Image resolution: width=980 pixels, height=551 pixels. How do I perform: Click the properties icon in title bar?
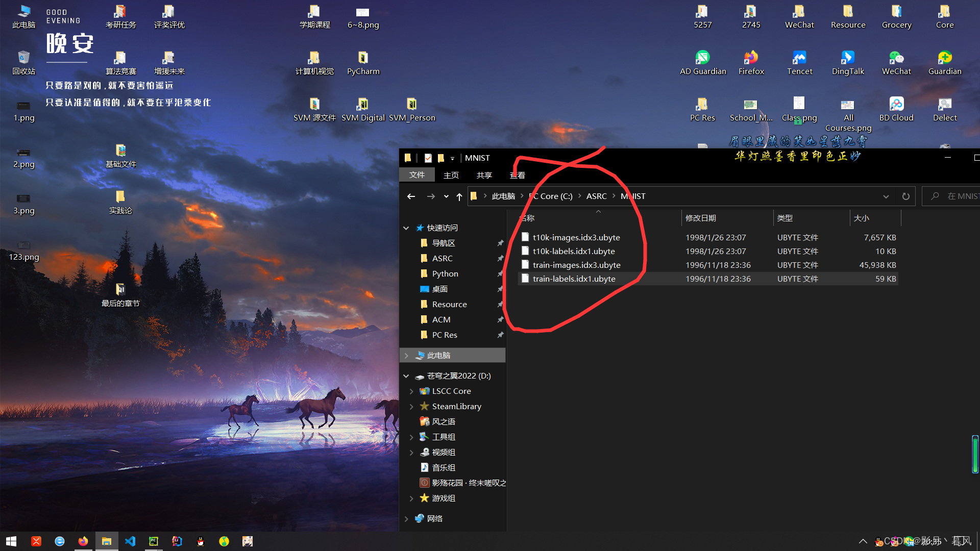click(428, 158)
